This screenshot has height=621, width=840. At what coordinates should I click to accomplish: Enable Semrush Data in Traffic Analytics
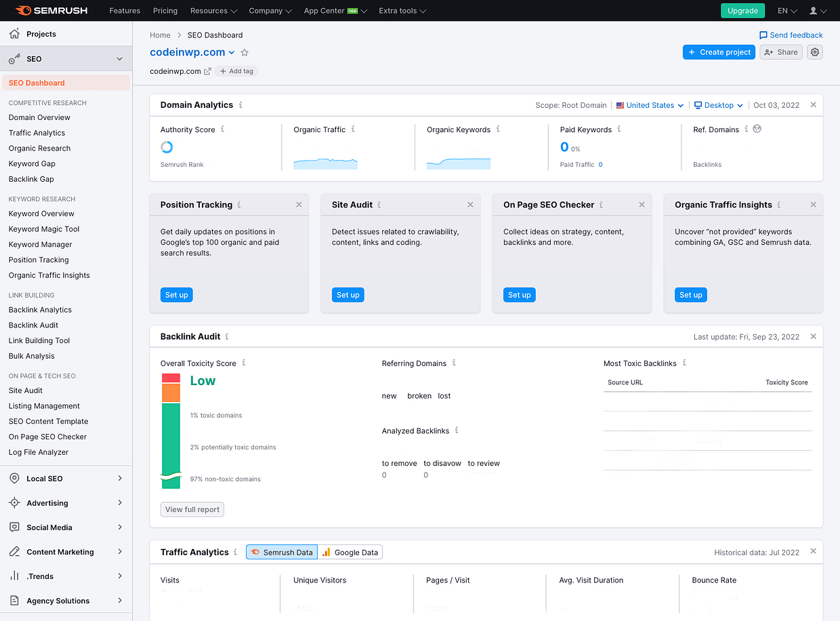[281, 552]
